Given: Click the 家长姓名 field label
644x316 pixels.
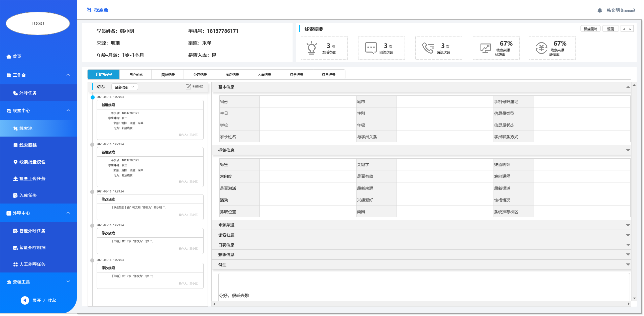Looking at the screenshot, I should [x=228, y=137].
